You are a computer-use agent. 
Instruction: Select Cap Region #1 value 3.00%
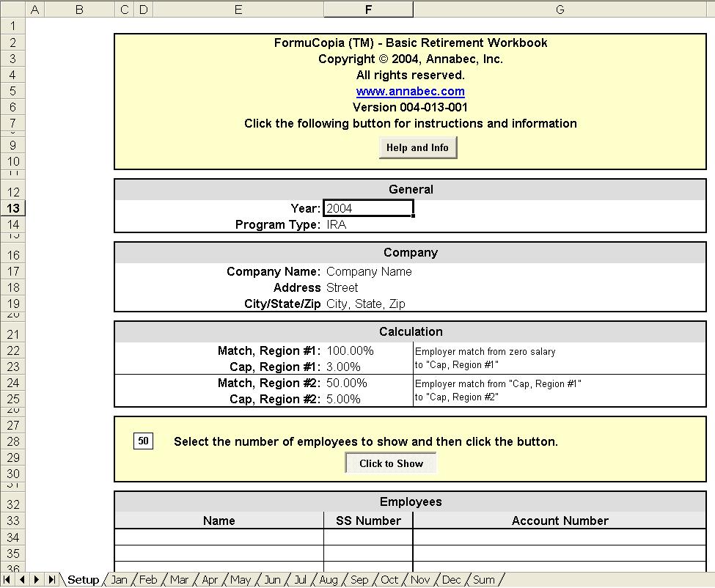tap(368, 367)
